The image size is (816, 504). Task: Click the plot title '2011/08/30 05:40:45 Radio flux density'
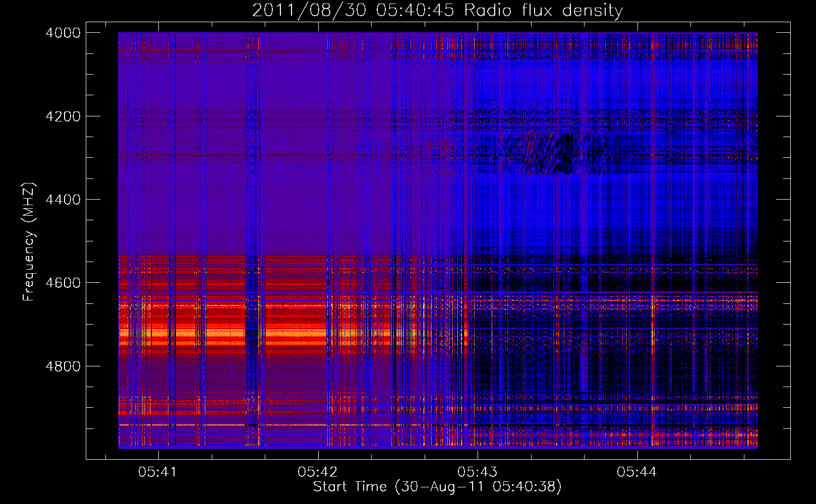tap(437, 11)
